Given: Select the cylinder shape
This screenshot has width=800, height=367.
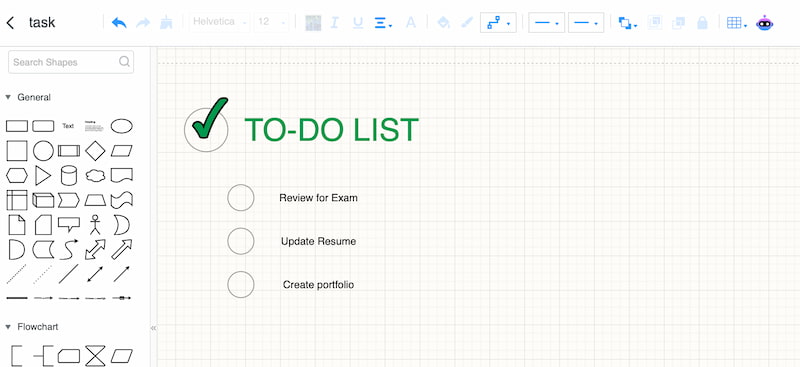Looking at the screenshot, I should (69, 176).
